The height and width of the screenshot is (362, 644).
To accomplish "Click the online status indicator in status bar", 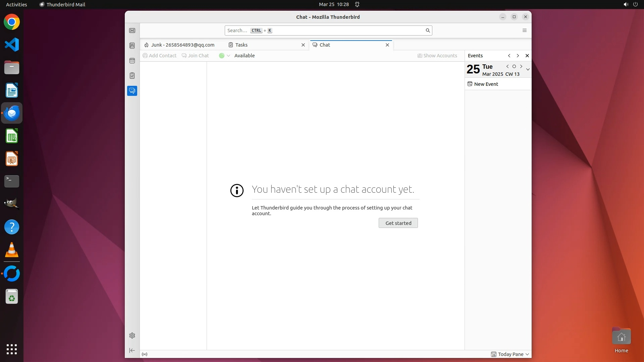I will (x=145, y=354).
